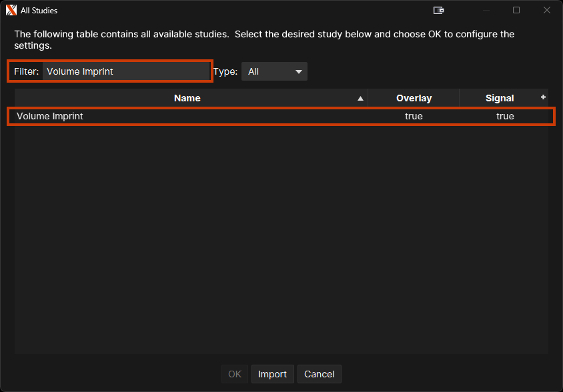The height and width of the screenshot is (392, 563).
Task: Click the plus icon to add table columns
Action: [543, 97]
